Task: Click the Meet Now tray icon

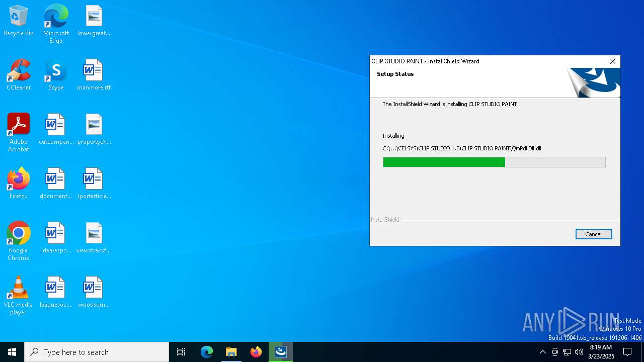Action: [555, 352]
